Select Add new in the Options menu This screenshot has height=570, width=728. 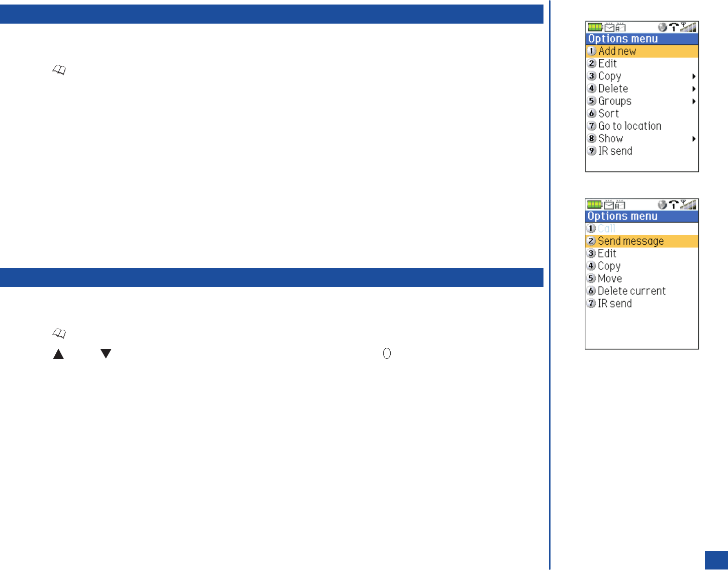point(642,51)
